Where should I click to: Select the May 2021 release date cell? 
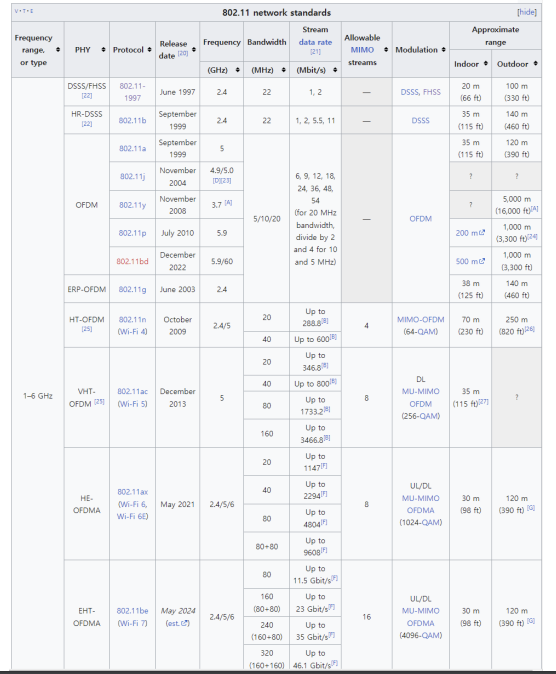pos(177,504)
